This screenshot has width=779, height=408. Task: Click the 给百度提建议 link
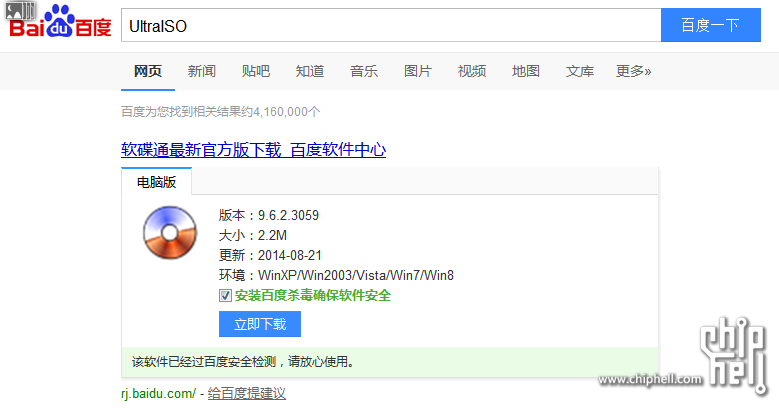[x=246, y=394]
